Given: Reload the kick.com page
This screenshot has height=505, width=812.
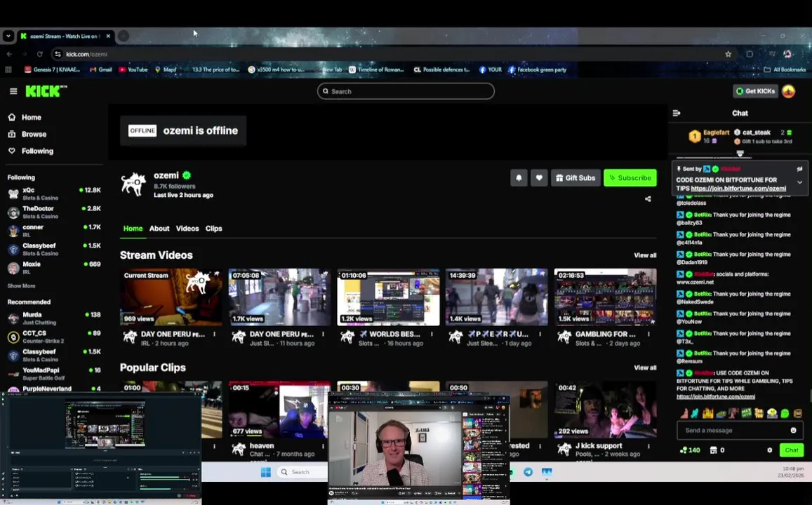Looking at the screenshot, I should pos(39,54).
